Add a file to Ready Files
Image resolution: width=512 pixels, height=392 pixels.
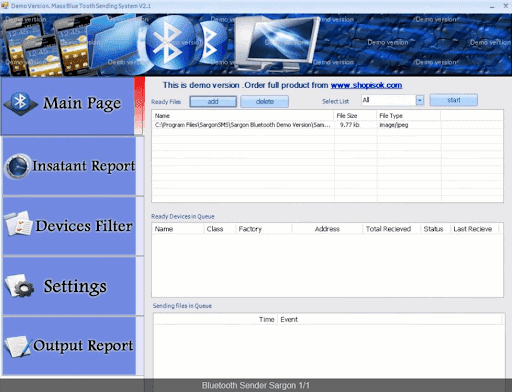(213, 102)
